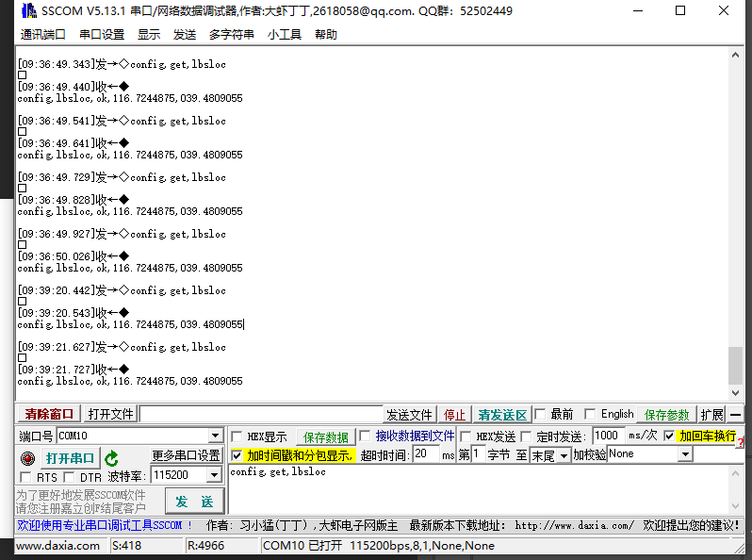Screen dimensions: 752x560
Task: Click the R:4966 received counter
Action: (x=205, y=546)
